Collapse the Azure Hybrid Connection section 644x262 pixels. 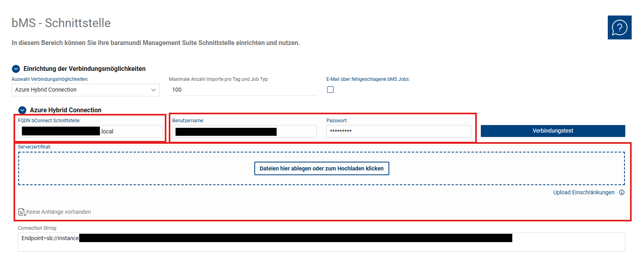[x=22, y=110]
